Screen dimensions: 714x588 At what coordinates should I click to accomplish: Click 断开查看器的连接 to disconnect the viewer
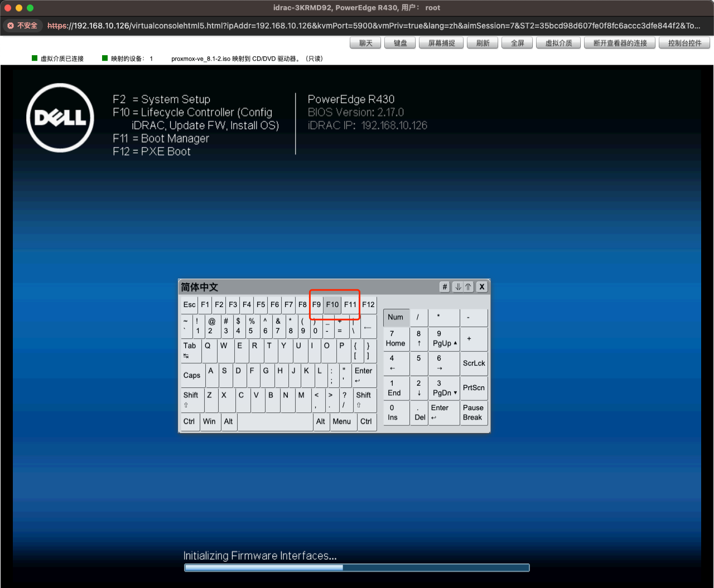click(x=620, y=43)
